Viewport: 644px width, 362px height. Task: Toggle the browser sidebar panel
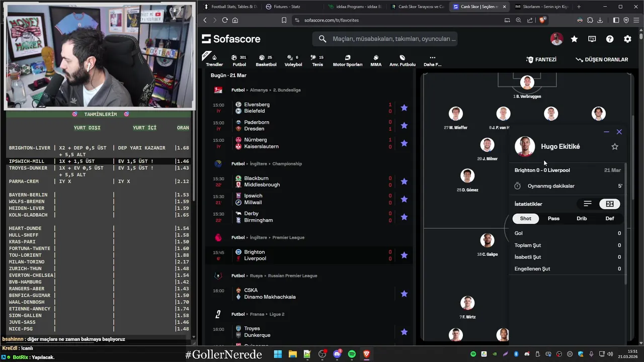(616, 20)
